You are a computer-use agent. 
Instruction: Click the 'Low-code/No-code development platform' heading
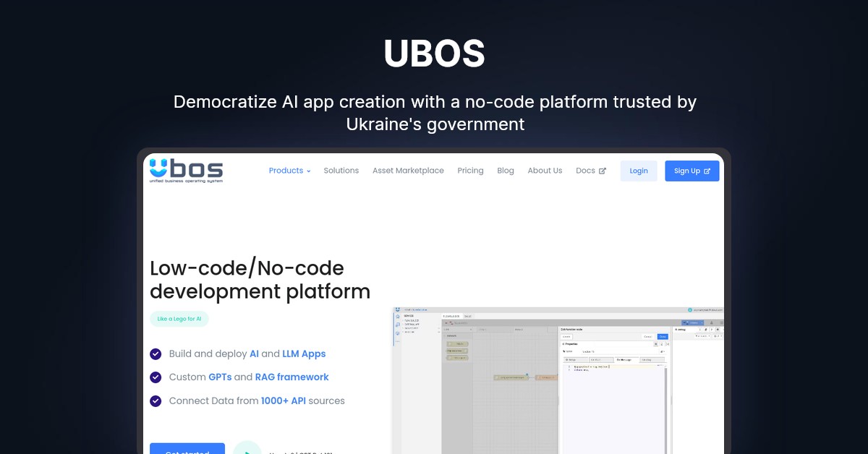pyautogui.click(x=260, y=280)
